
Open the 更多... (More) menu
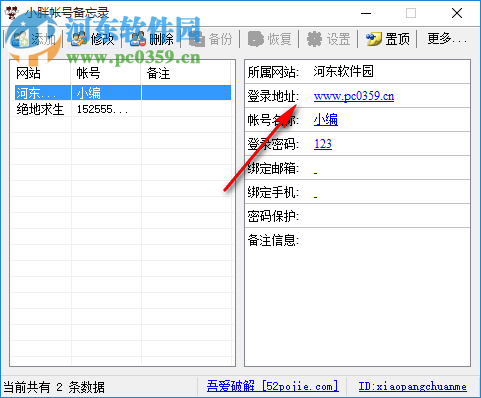click(447, 39)
